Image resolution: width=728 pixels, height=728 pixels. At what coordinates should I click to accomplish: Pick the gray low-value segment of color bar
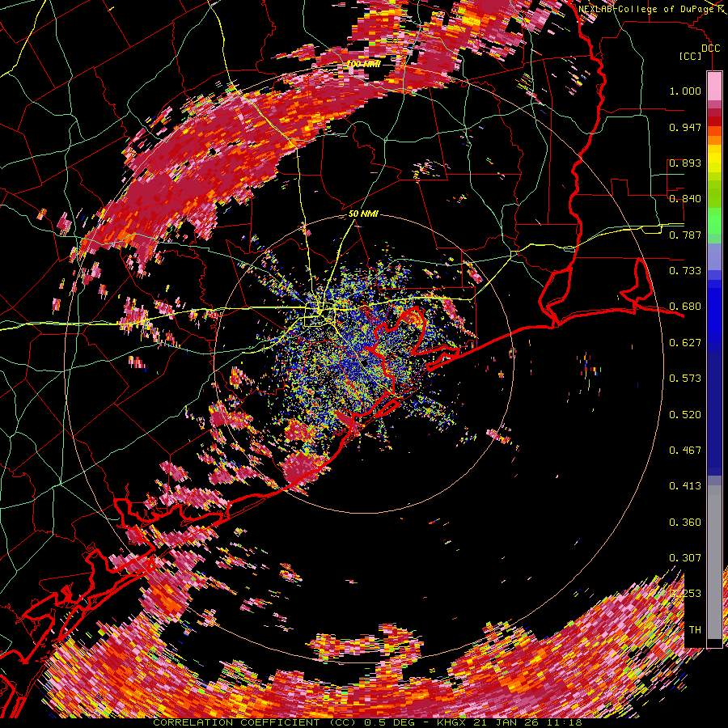[714, 562]
